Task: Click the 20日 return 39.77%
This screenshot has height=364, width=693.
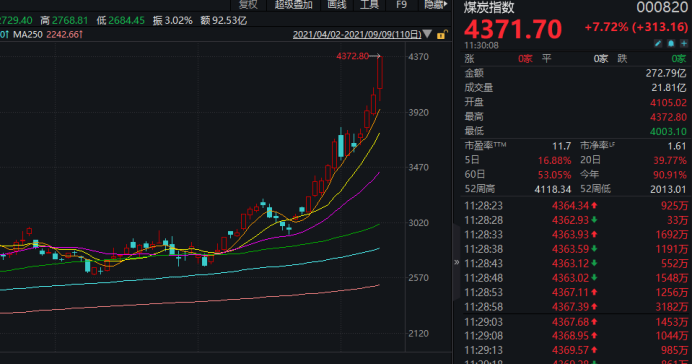Action: [x=670, y=160]
